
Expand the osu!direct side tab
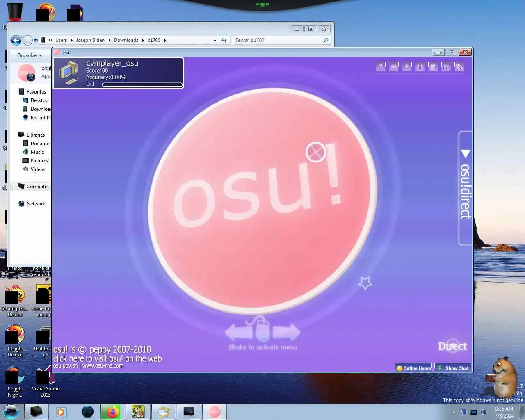[465, 188]
